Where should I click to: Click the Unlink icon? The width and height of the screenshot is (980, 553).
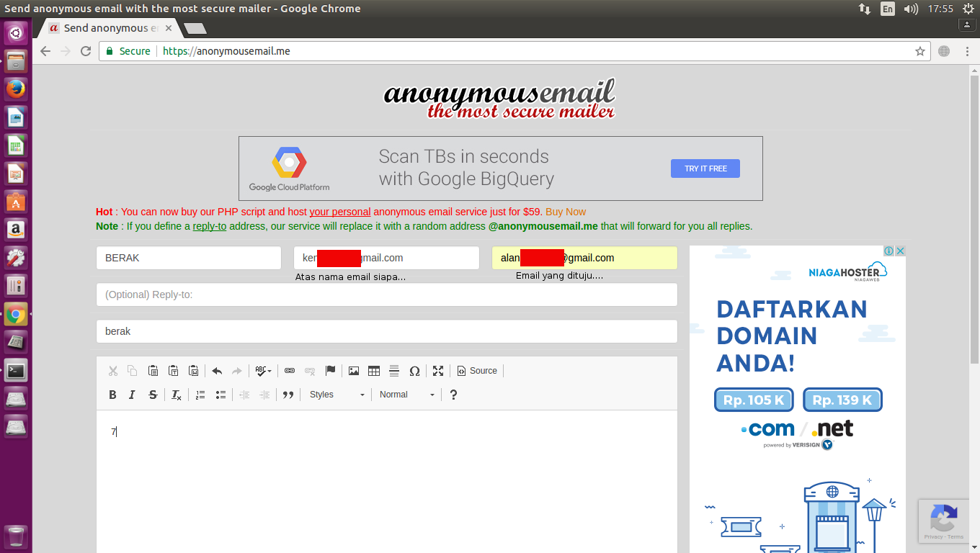(310, 371)
